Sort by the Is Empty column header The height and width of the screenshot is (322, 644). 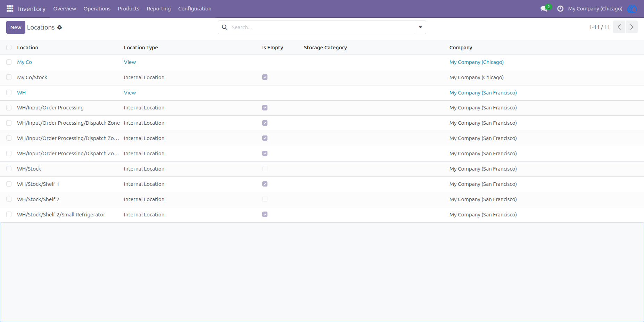coord(273,48)
